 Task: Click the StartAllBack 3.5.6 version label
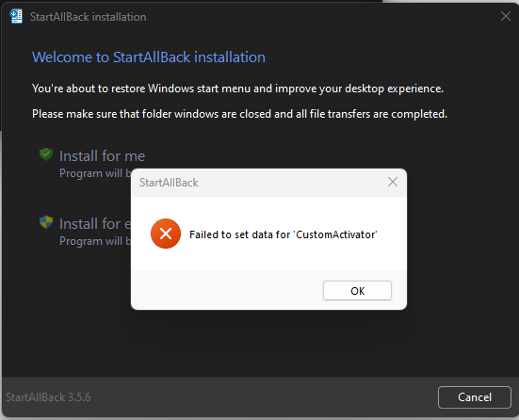(48, 396)
